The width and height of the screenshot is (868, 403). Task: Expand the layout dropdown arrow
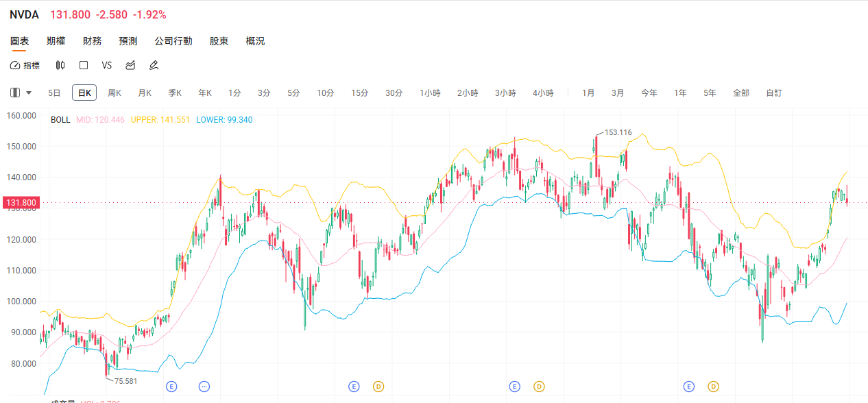(29, 93)
